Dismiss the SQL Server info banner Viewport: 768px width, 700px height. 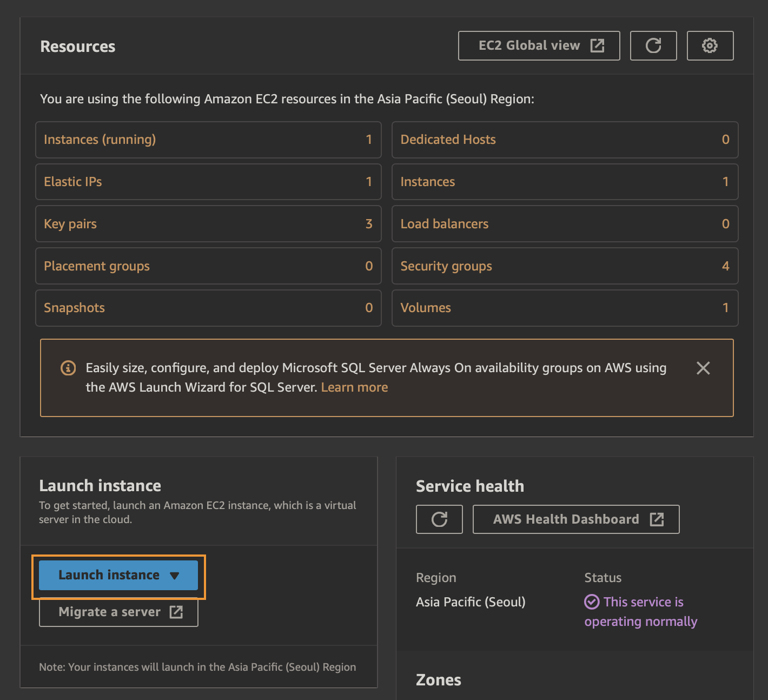[703, 368]
